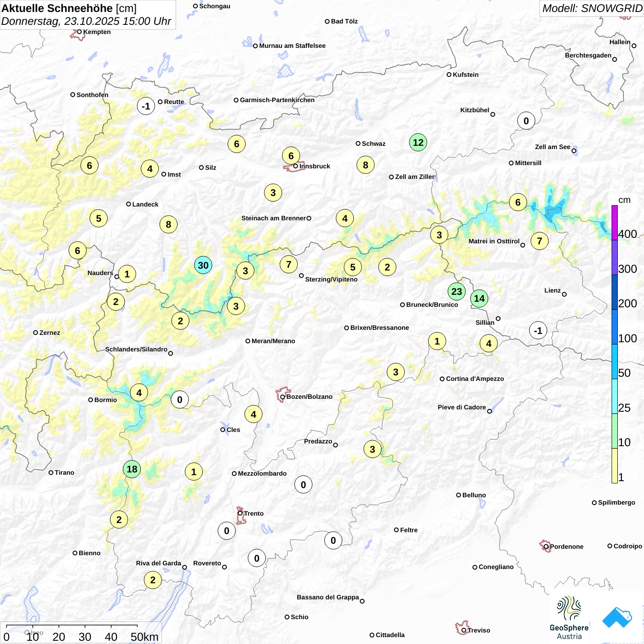Click the date Donnerstag, 23.10.2025 15:00 Uhr
Viewport: 644px width, 644px height.
coord(86,21)
